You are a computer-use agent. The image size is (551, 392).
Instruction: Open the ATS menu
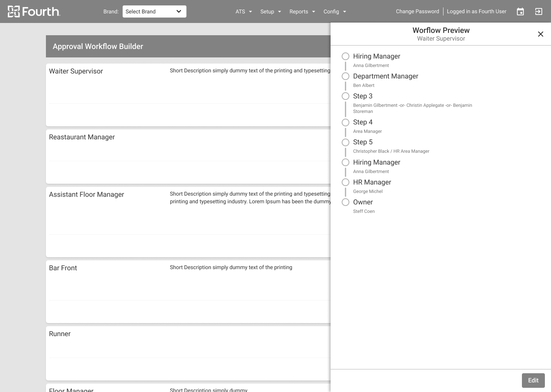click(243, 11)
